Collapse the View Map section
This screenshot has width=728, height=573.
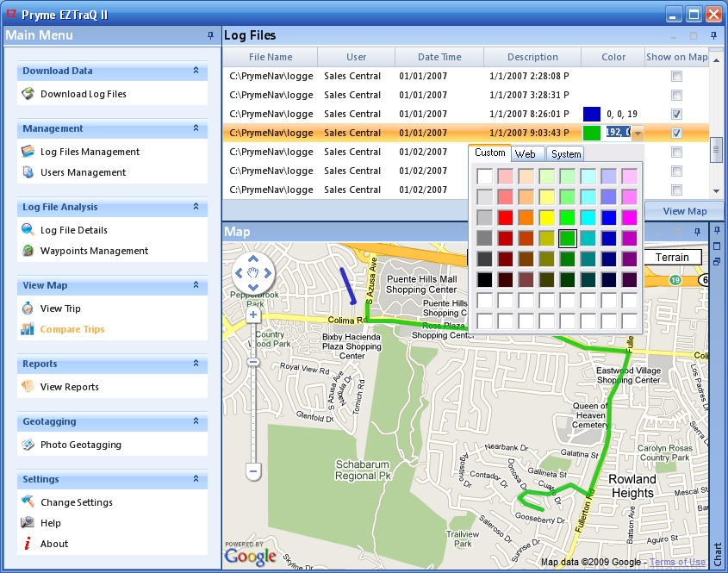point(196,284)
